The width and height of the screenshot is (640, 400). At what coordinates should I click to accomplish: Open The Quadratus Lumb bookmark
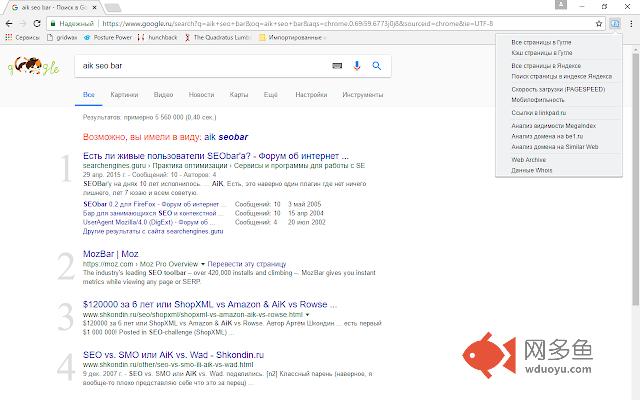pos(216,38)
